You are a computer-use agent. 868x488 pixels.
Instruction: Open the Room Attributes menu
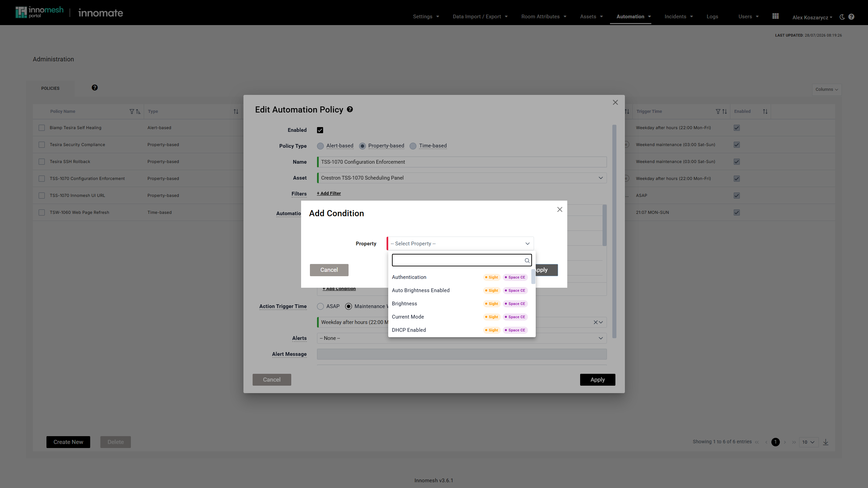[544, 17]
